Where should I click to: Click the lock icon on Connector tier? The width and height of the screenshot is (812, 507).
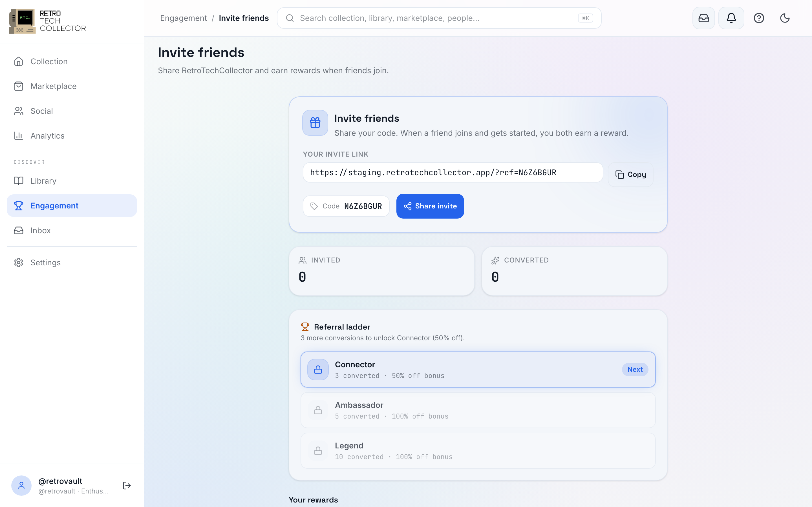point(318,370)
